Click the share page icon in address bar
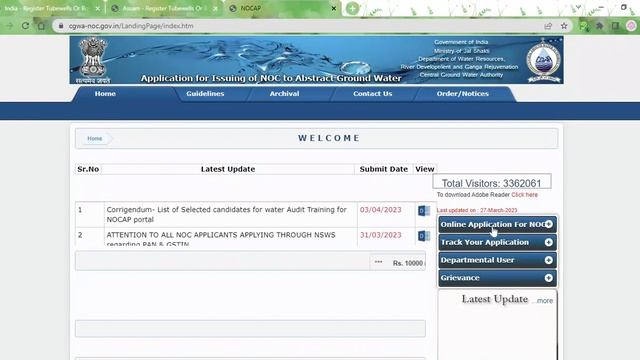The image size is (640, 360). [x=548, y=26]
